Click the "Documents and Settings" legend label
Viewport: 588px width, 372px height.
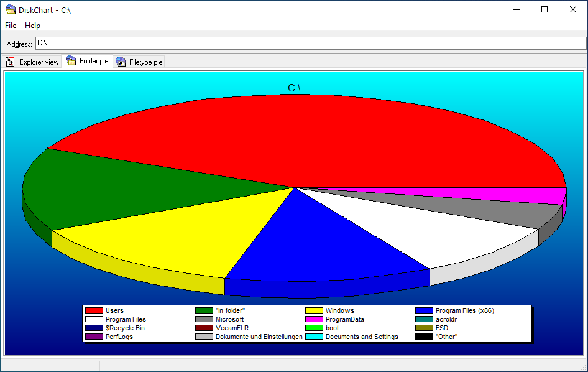[x=362, y=337]
